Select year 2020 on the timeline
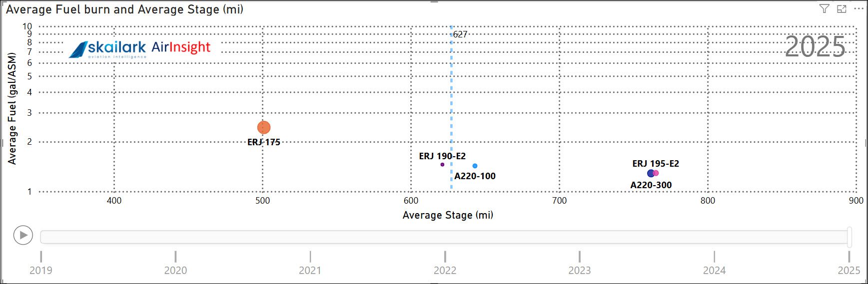 175,270
